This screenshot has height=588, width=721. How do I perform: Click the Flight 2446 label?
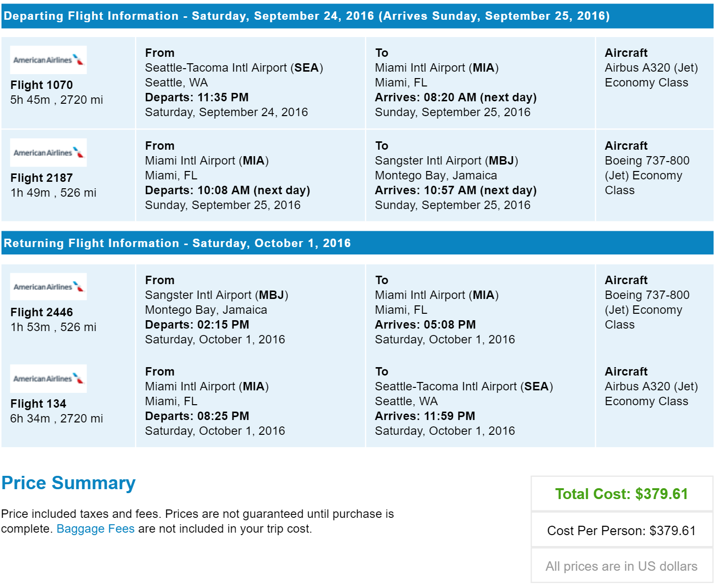(42, 312)
